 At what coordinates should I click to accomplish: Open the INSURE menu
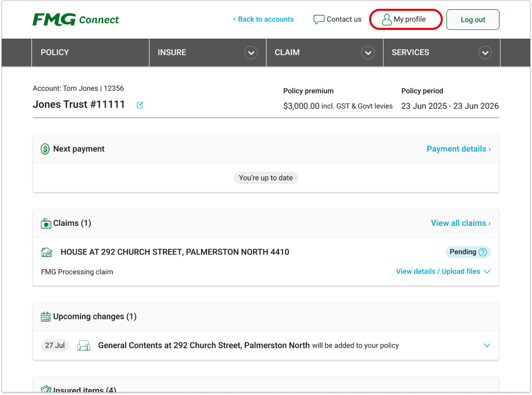coord(208,53)
